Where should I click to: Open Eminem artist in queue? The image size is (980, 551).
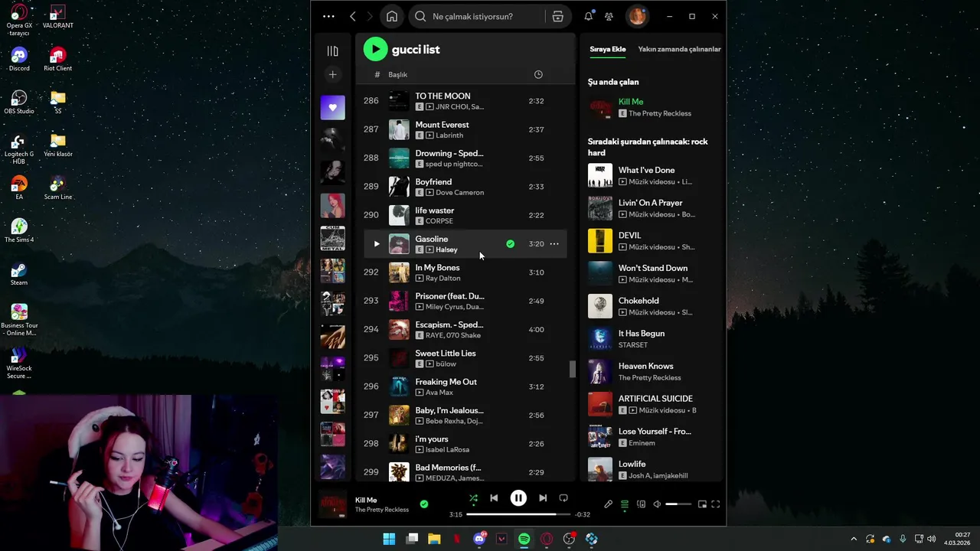pos(642,443)
